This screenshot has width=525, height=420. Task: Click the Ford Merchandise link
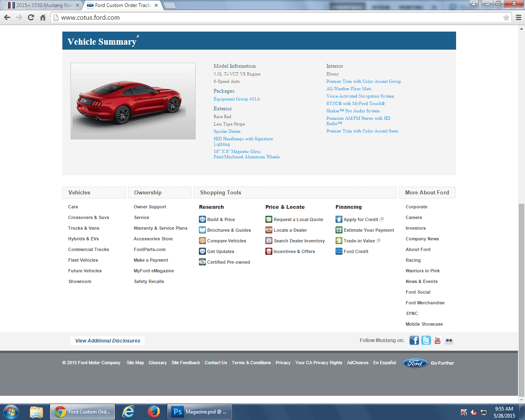(x=425, y=303)
